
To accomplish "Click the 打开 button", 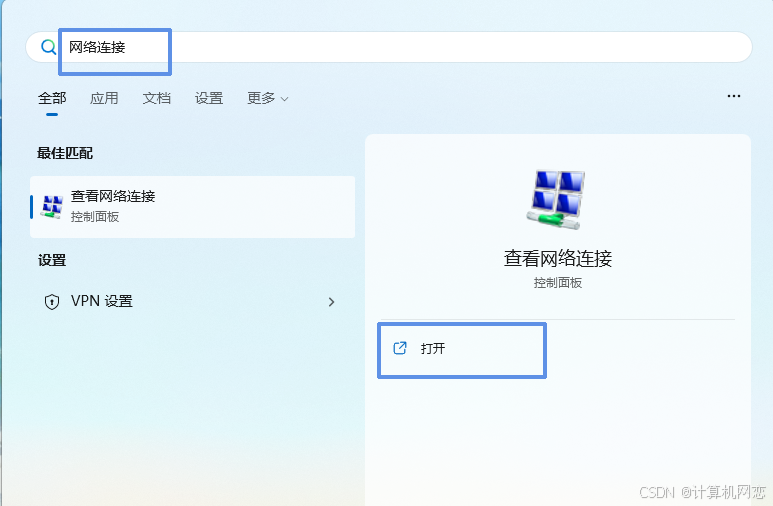I will (x=462, y=349).
